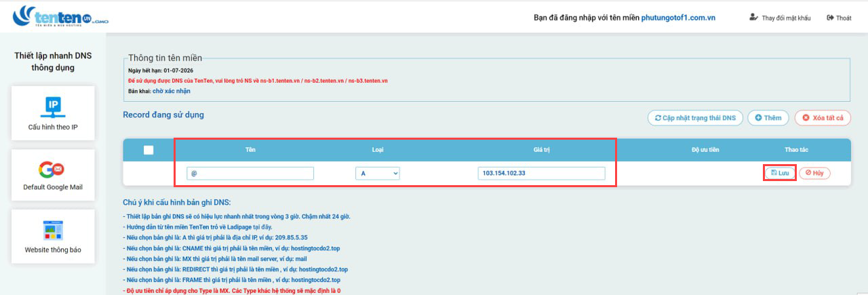Open the Loại record type dropdown
Viewport: 868px width, 295px height.
tap(378, 174)
